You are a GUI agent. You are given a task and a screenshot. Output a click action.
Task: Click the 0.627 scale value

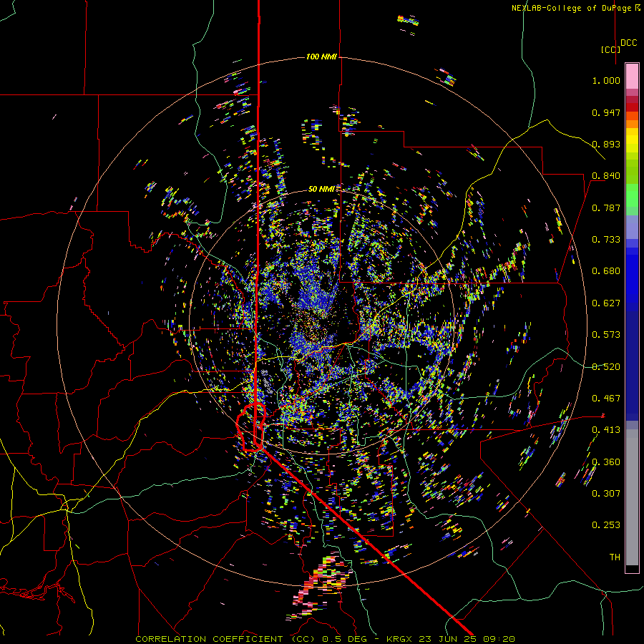[x=606, y=303]
